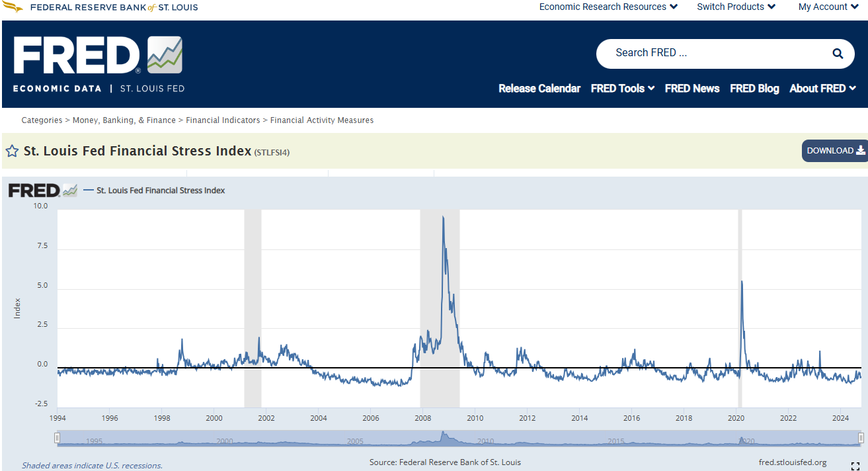868x471 pixels.
Task: Click the fred.stlouisfed.org text
Action: coord(793,462)
